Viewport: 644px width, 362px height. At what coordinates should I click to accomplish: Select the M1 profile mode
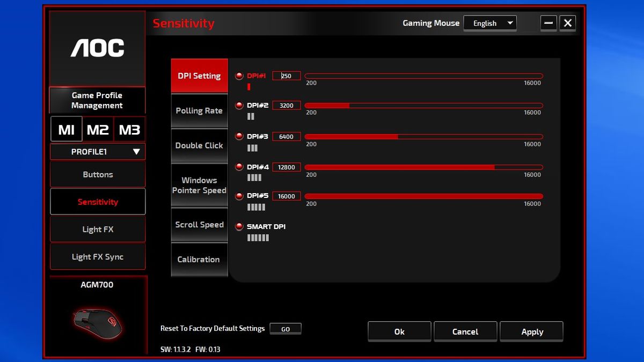[67, 130]
